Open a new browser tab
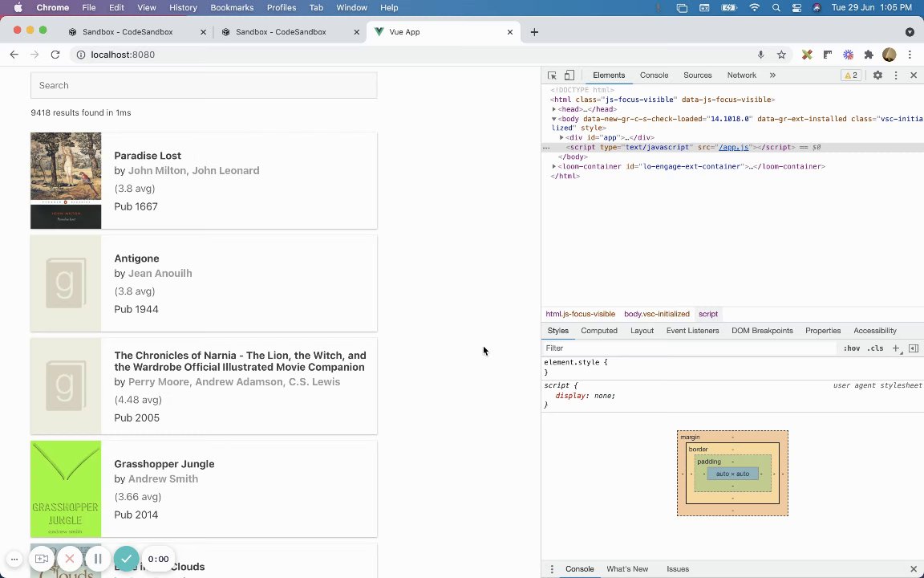Image resolution: width=924 pixels, height=578 pixels. [x=534, y=32]
